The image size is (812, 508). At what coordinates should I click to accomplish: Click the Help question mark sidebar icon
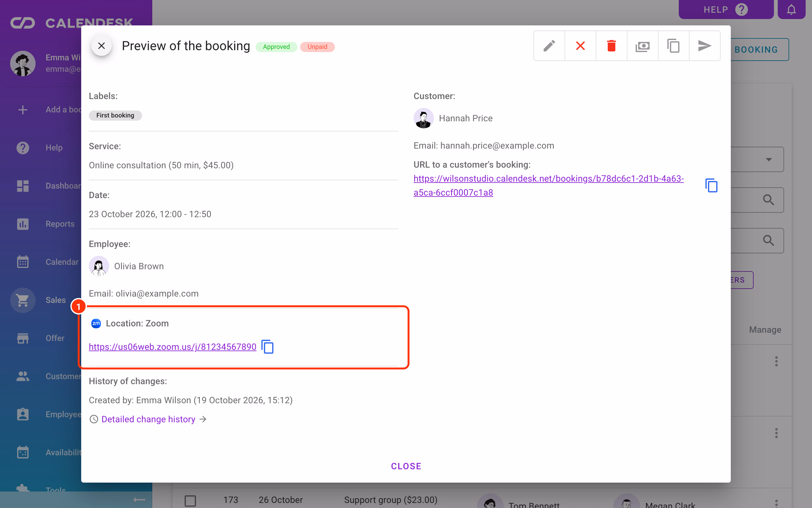(23, 148)
